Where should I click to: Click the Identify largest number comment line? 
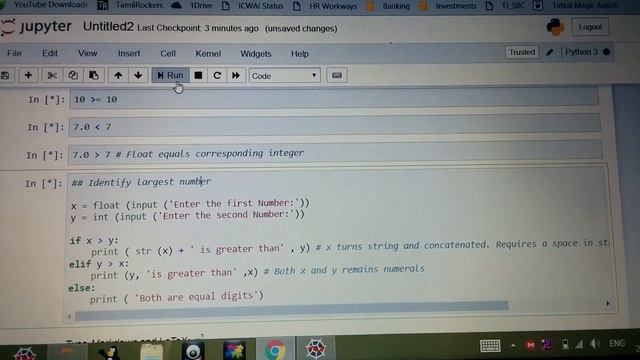[141, 182]
